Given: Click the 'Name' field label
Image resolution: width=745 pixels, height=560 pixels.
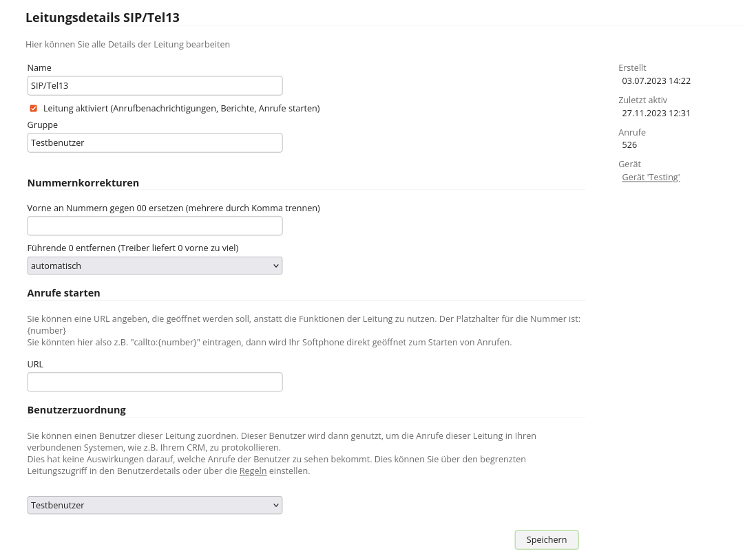Looking at the screenshot, I should point(39,68).
